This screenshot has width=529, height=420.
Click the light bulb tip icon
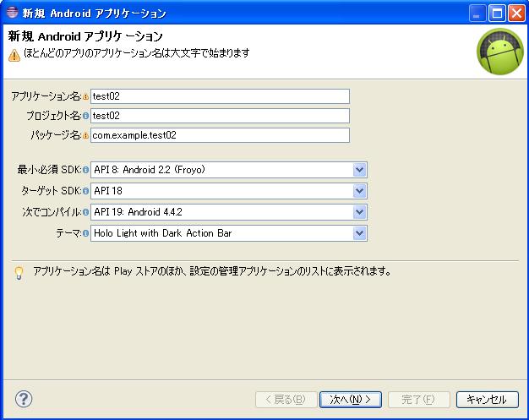click(19, 273)
